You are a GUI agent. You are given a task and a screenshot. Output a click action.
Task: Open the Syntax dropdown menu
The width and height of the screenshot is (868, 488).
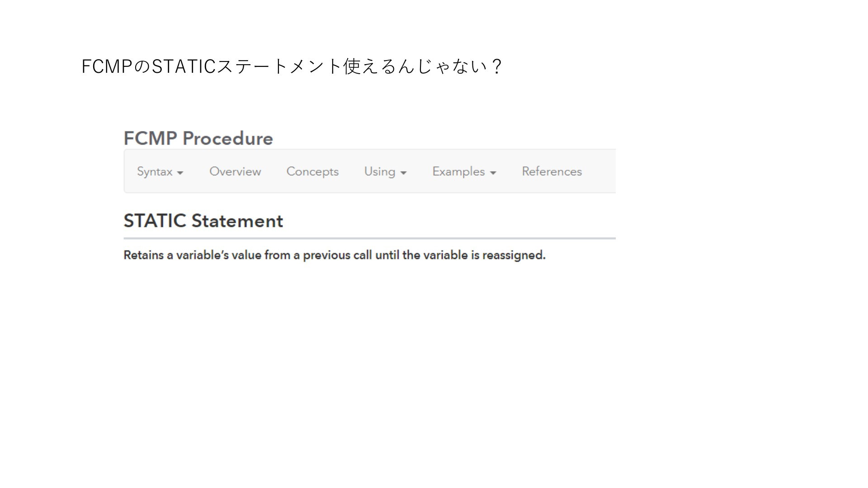pyautogui.click(x=160, y=172)
